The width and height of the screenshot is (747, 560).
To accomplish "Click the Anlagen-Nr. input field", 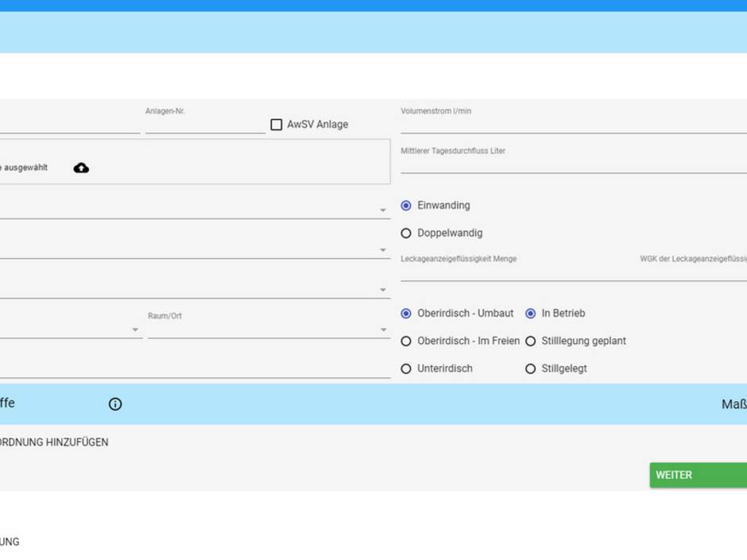I will (204, 125).
